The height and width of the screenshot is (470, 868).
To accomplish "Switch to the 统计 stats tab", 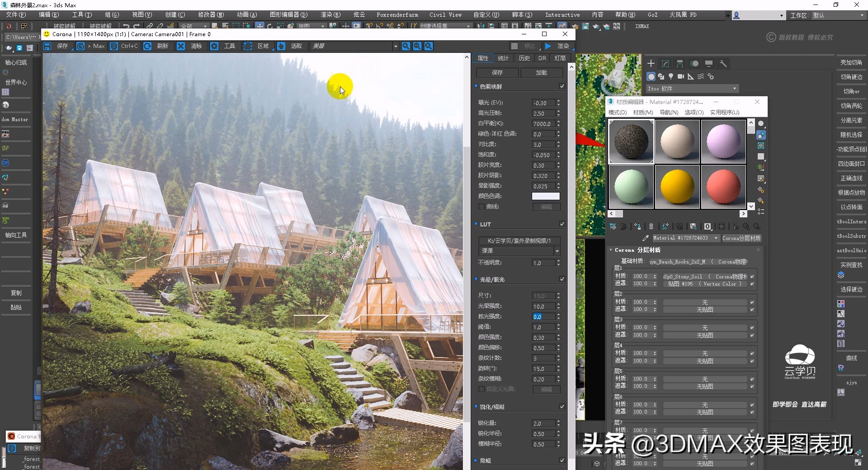I will pyautogui.click(x=503, y=58).
